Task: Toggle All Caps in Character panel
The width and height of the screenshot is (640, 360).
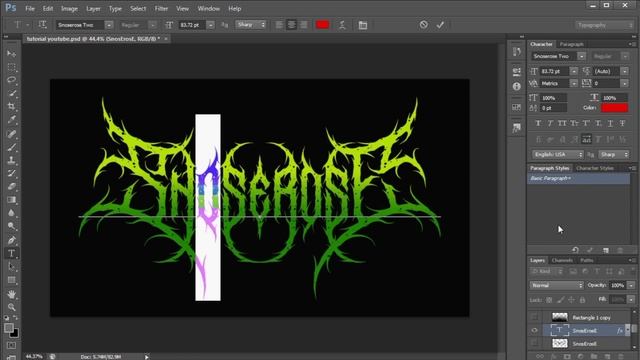Action: click(562, 123)
